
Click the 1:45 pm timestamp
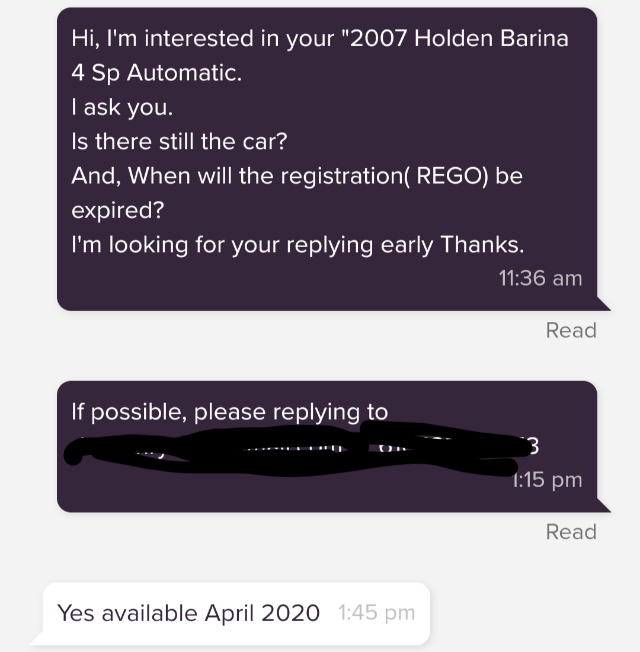(376, 613)
